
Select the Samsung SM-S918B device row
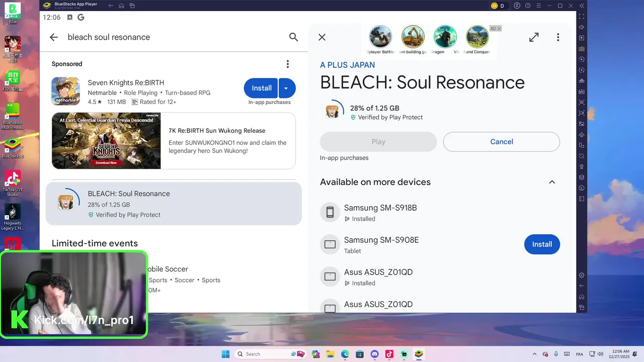click(440, 212)
